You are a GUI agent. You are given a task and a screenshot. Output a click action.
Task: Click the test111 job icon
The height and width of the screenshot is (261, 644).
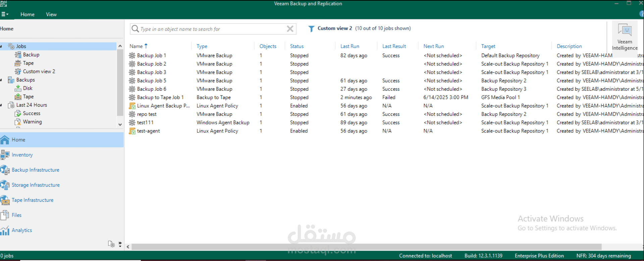(x=132, y=123)
